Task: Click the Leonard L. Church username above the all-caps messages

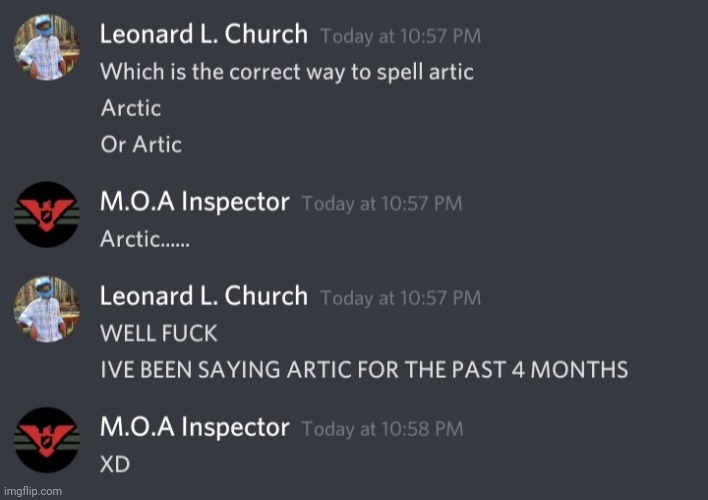Action: [203, 297]
